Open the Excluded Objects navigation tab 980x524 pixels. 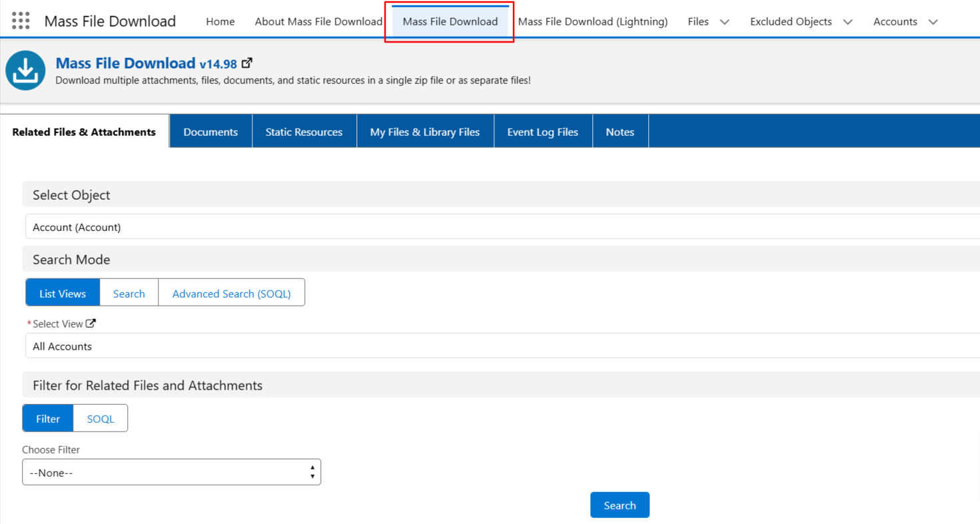coord(791,21)
